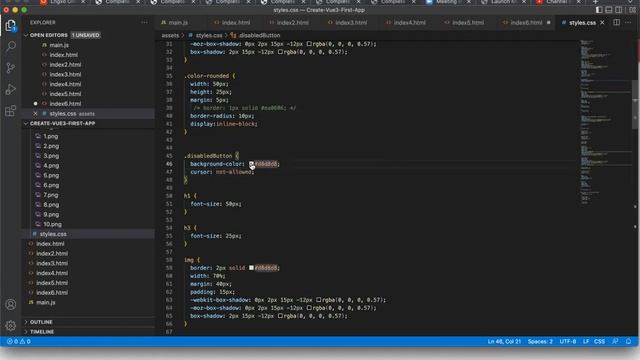640x360 pixels.
Task: Click Ln 46, Col 21 in status bar
Action: [504, 341]
